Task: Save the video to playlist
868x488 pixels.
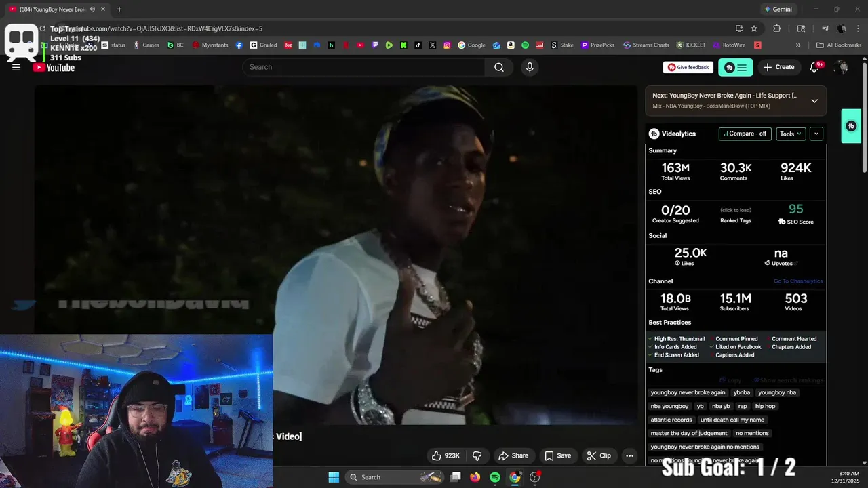Action: [x=557, y=455]
